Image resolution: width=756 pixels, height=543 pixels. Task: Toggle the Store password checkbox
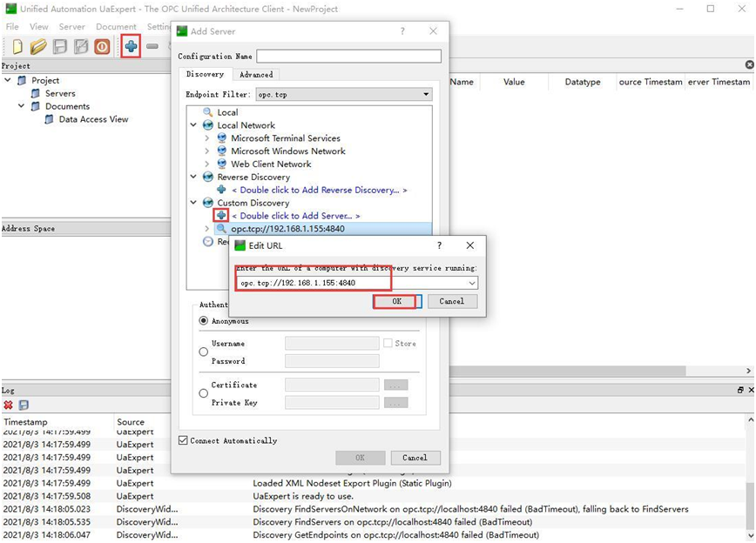[388, 343]
